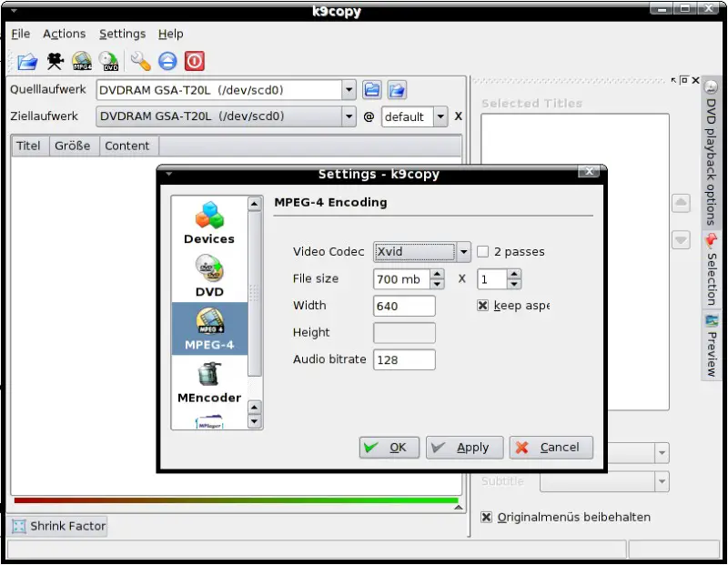Click the open folder icon beside Quelllaufwerk
The image size is (728, 565).
(x=372, y=89)
